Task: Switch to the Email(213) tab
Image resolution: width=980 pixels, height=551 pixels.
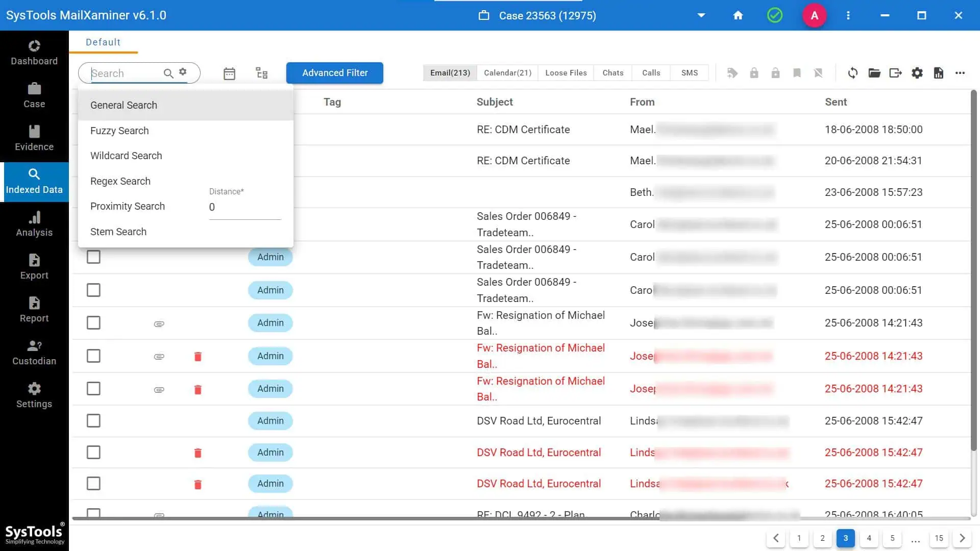Action: pyautogui.click(x=450, y=73)
